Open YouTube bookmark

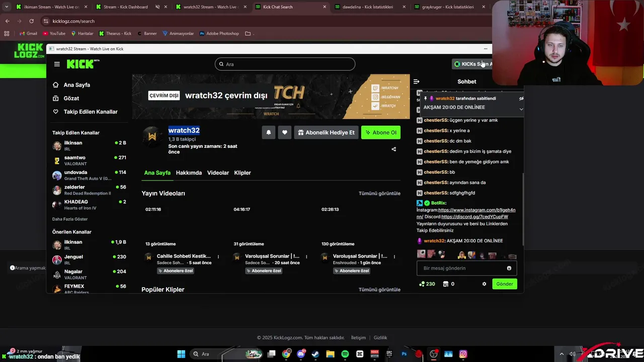tap(54, 33)
